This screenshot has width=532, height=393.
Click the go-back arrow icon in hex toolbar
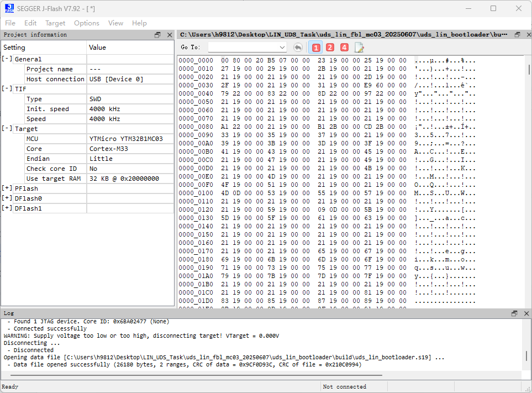298,48
